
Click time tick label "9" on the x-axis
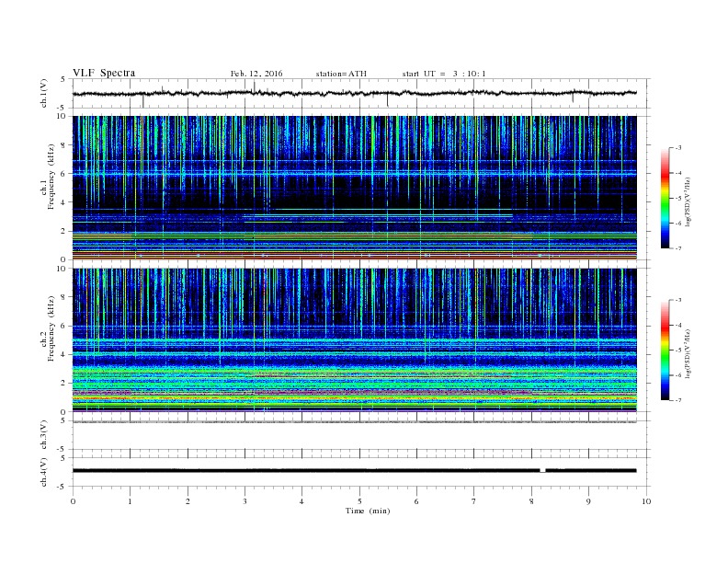tap(588, 501)
